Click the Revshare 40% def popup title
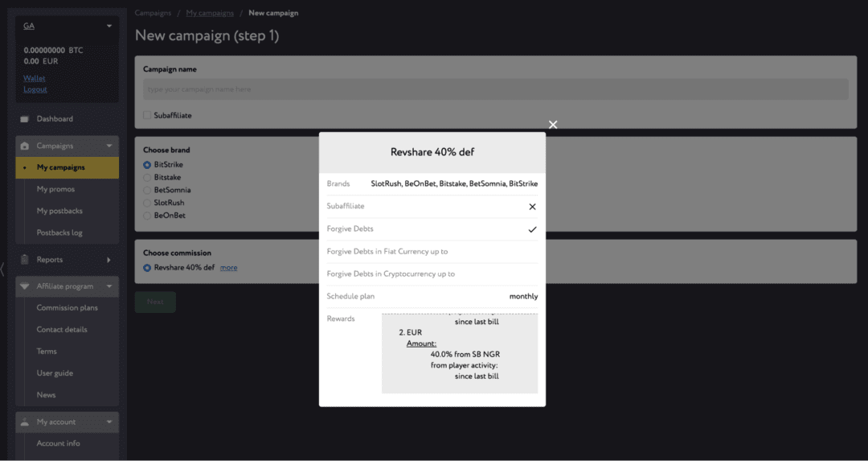Screen dimensions: 868x461 [x=432, y=152]
